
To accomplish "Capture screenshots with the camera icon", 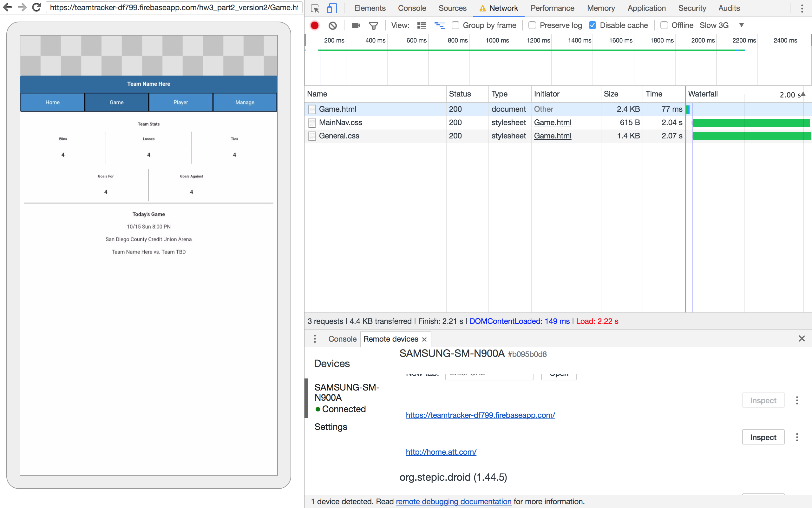I will [x=356, y=25].
